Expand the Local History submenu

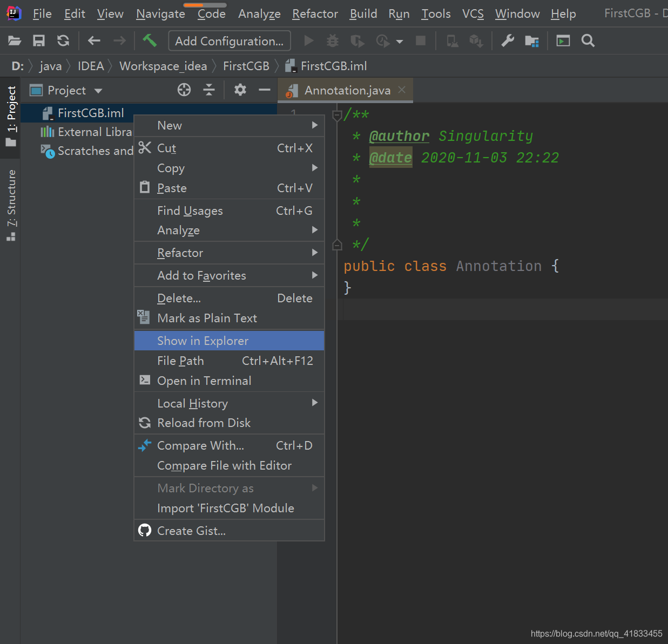tap(229, 403)
